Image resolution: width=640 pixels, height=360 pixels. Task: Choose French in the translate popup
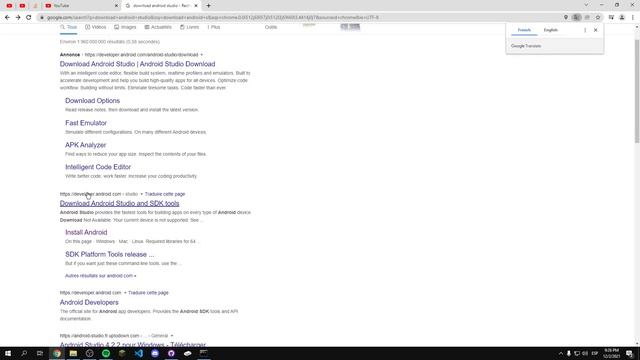click(x=524, y=30)
